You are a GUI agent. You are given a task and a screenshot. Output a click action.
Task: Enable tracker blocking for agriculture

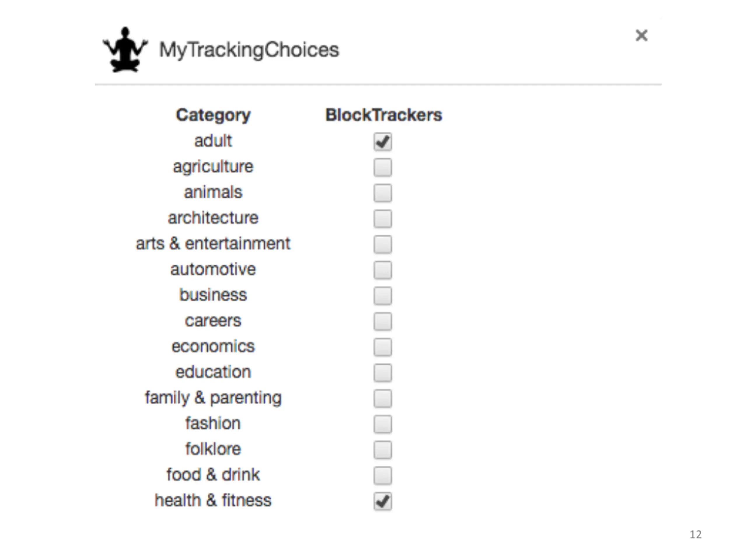click(x=383, y=167)
